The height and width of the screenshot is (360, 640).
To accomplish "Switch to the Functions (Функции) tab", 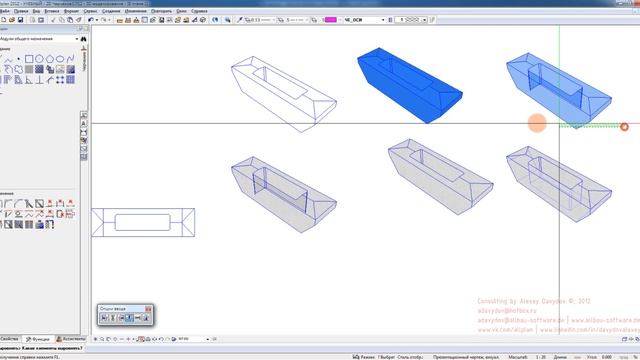I will pos(38,339).
